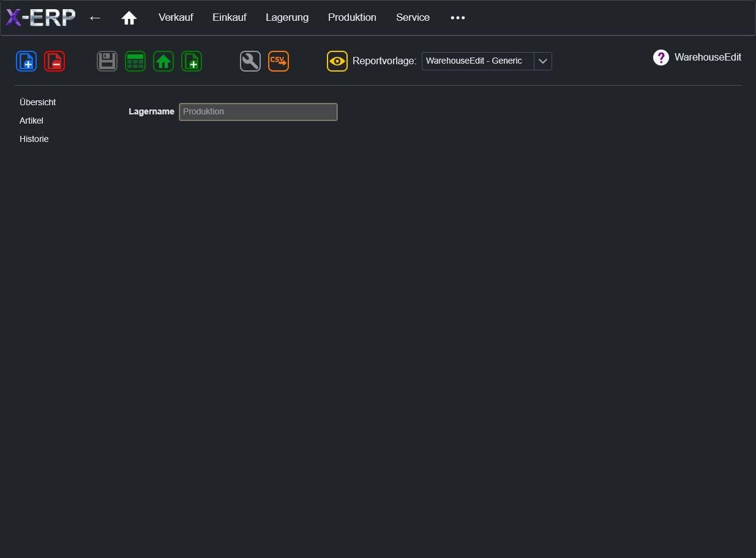The height and width of the screenshot is (558, 756).
Task: Open the Produktion menu
Action: [352, 17]
